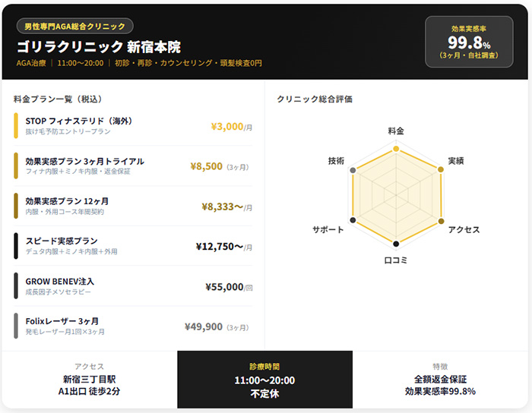Click the 料金 radar chart point
This screenshot has width=532, height=413.
pos(396,150)
